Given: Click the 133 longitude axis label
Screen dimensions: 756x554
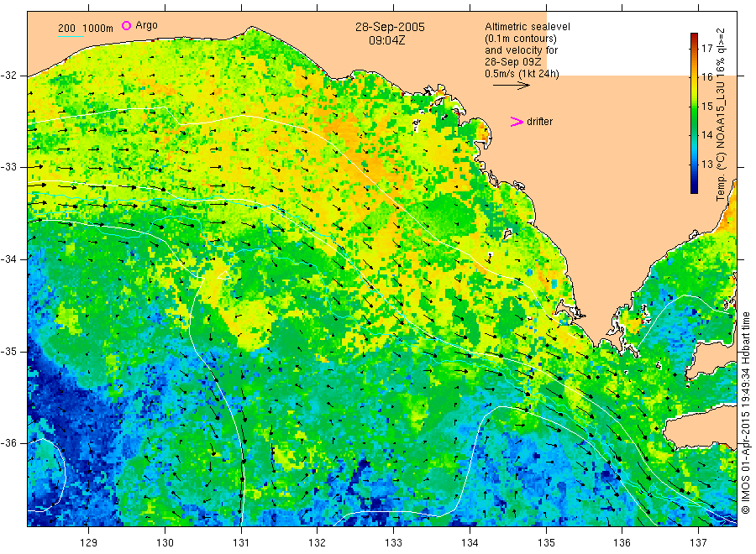Looking at the screenshot, I should (x=393, y=542).
